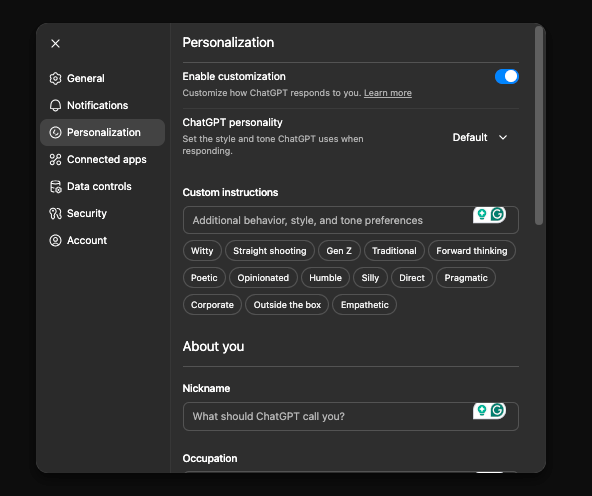Follow the Learn more link
Image resolution: width=592 pixels, height=496 pixels.
(x=388, y=93)
